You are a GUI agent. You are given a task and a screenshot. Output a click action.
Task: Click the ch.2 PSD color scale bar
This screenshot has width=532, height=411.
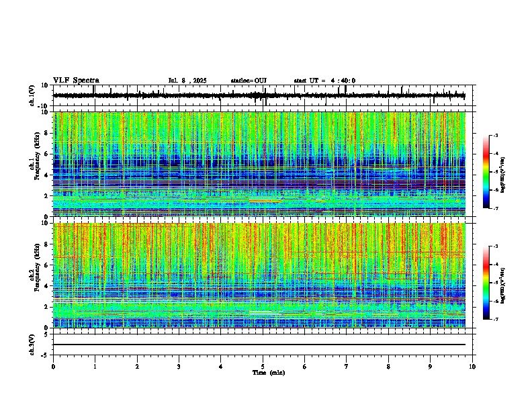pyautogui.click(x=486, y=283)
